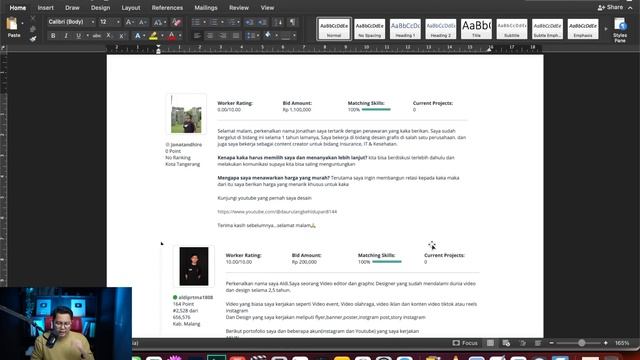Select the Format Painter brush
This screenshot has height=360, width=640.
pyautogui.click(x=33, y=39)
